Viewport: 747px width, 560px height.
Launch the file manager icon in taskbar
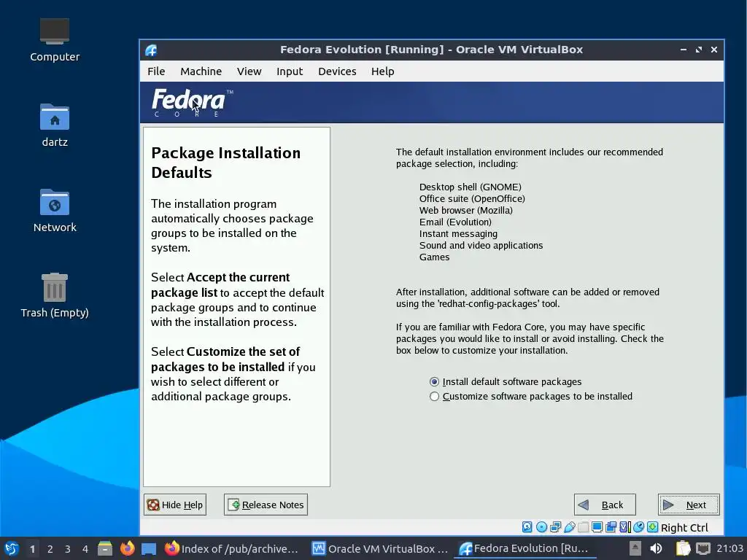(105, 548)
